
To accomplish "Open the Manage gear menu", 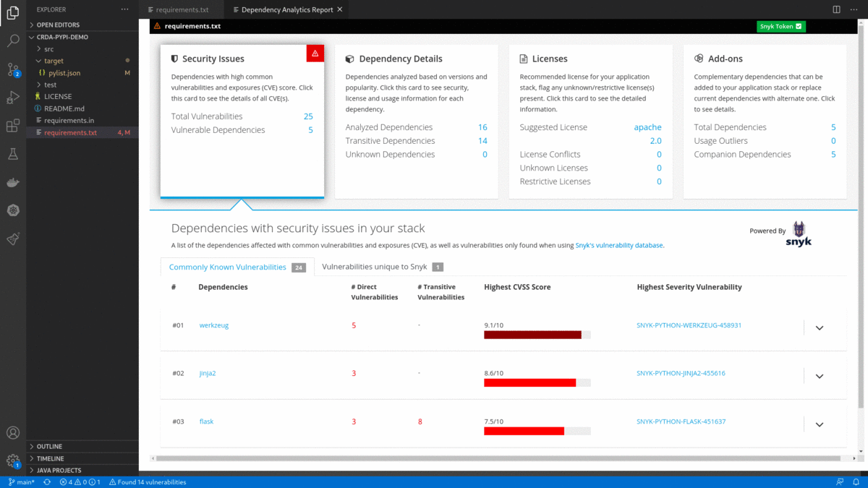I will click(x=12, y=461).
